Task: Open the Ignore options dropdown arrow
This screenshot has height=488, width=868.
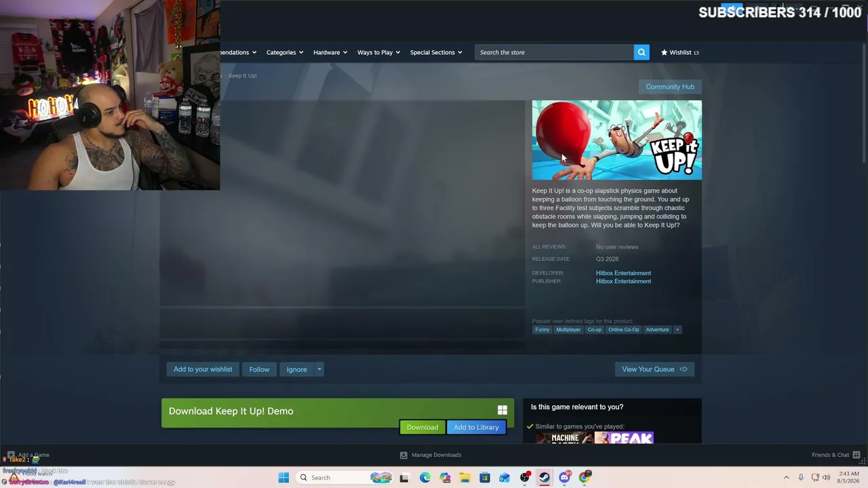Action: pos(319,369)
